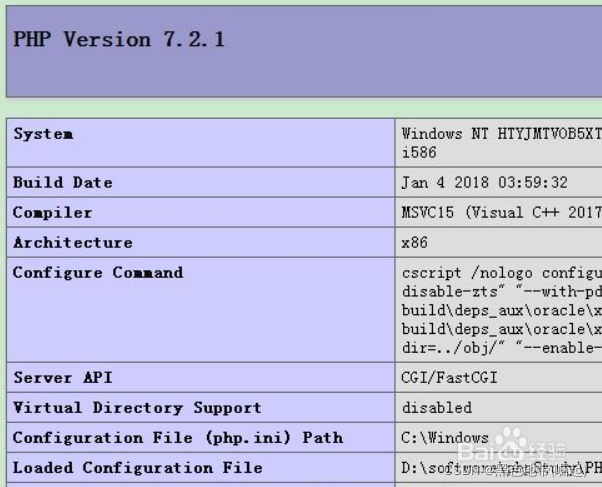Viewport: 602px width, 487px height.
Task: Click the PHP Version 7.2.1 header
Action: tap(118, 40)
